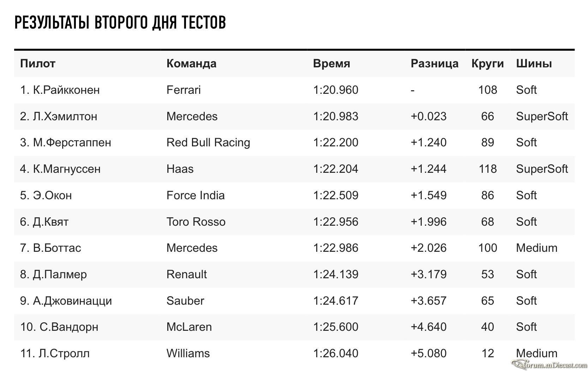Click the Круги column header
Viewport: 588px width, 371px height.
pos(487,63)
